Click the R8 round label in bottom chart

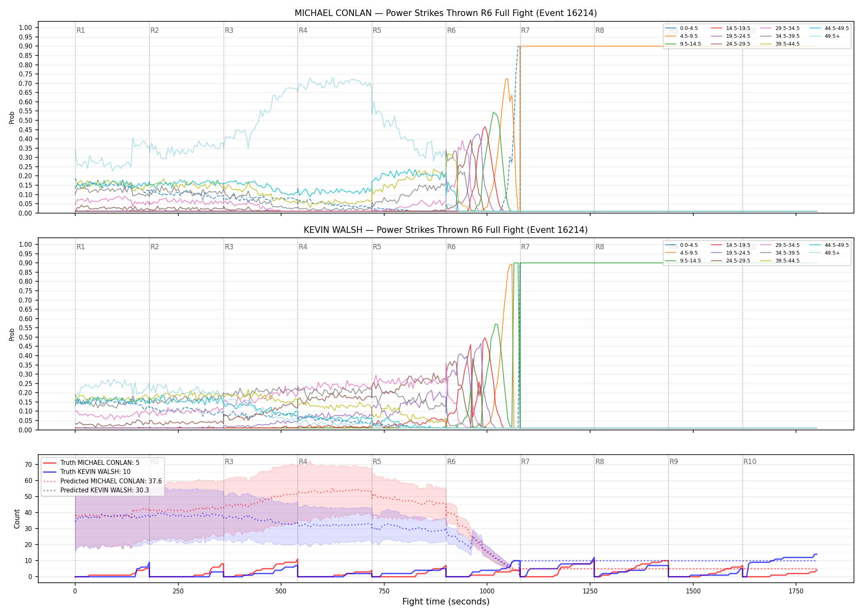coord(600,462)
